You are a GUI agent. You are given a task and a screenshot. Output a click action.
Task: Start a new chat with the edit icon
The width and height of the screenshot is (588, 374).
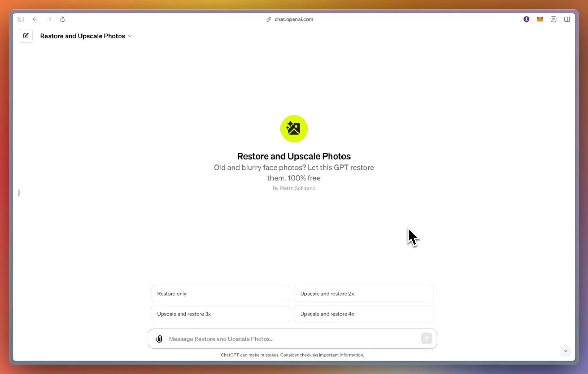(26, 36)
